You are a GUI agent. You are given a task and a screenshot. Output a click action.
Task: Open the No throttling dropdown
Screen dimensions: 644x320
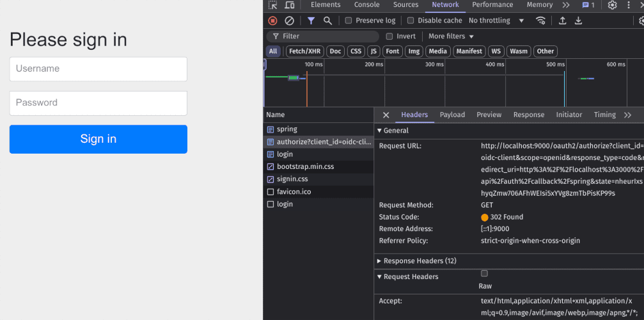pyautogui.click(x=496, y=20)
